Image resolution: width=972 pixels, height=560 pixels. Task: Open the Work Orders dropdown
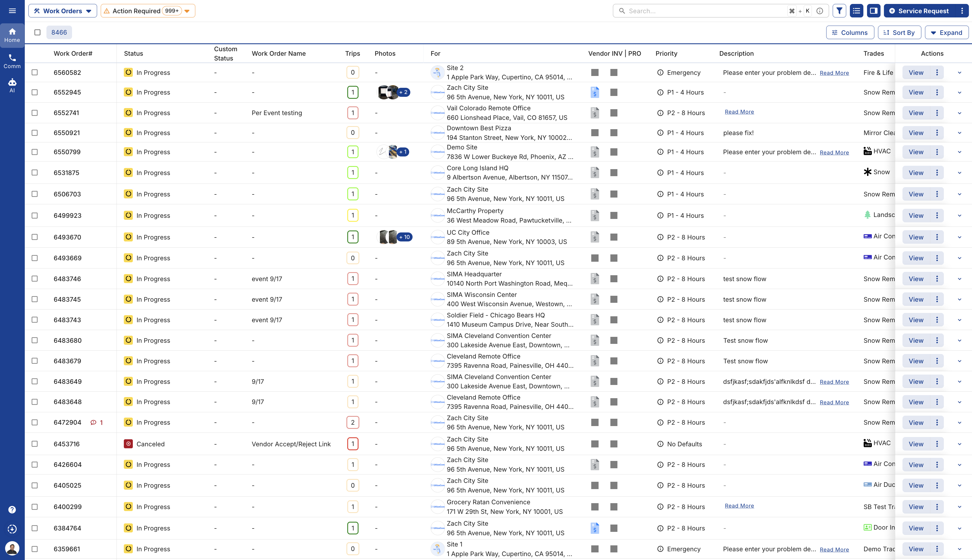pyautogui.click(x=63, y=11)
